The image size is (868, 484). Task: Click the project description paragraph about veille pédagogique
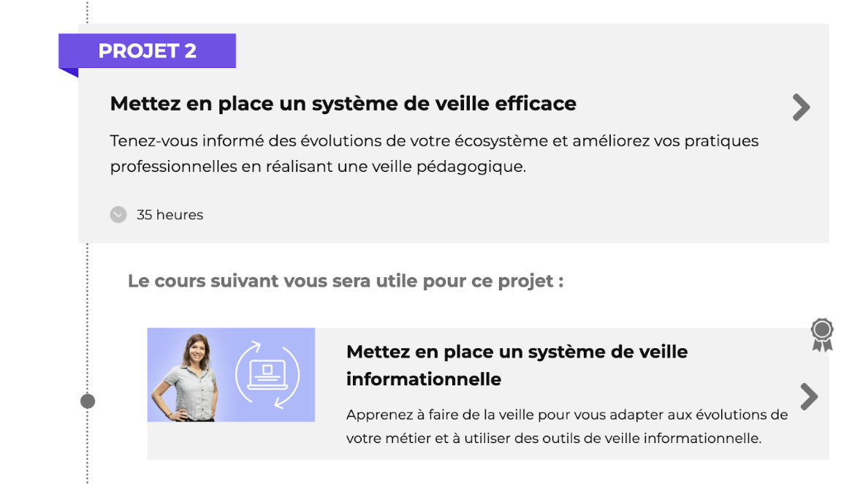click(x=434, y=154)
